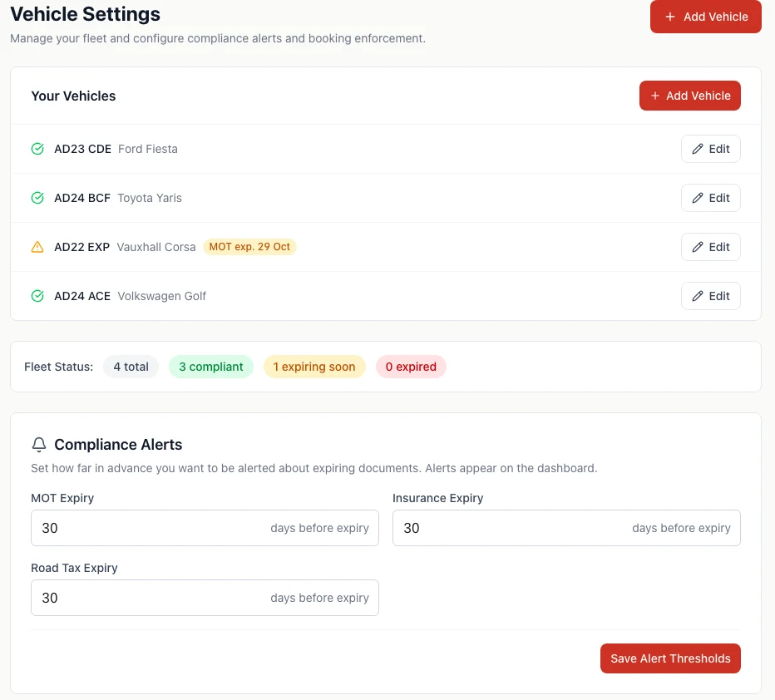Focus the Insurance Expiry days input field
Screen dimensions: 775x700
point(566,528)
